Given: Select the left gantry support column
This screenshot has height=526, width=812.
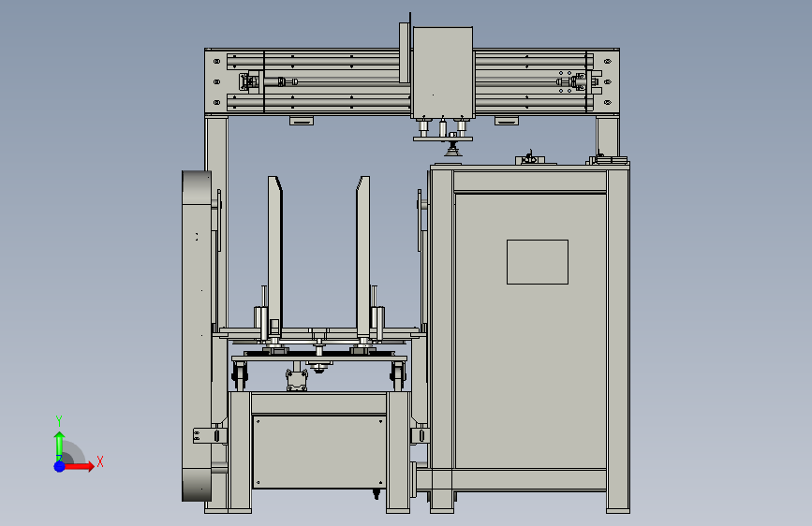Looking at the screenshot, I should point(216,223).
